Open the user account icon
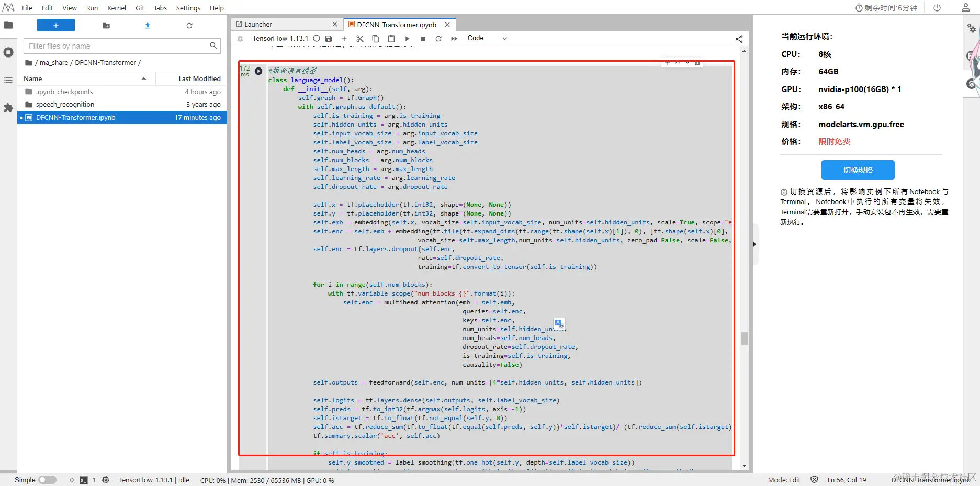The image size is (980, 486). (966, 7)
